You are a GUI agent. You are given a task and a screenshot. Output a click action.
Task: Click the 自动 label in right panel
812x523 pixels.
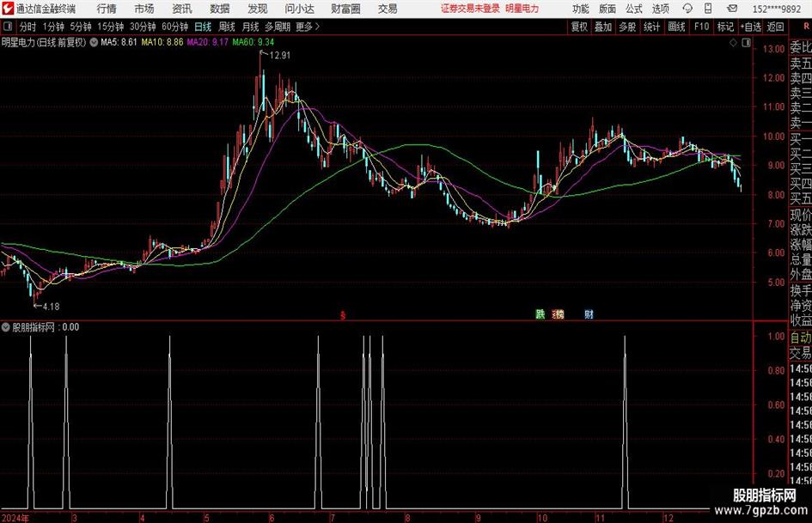click(801, 338)
